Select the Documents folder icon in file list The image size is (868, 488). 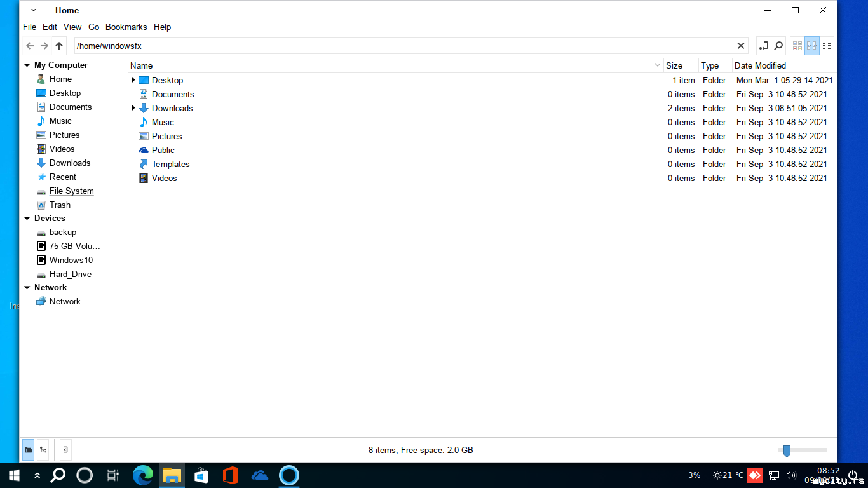pos(144,94)
